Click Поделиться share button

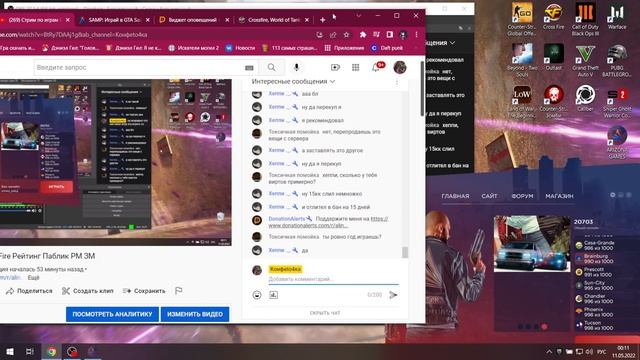tap(29, 291)
